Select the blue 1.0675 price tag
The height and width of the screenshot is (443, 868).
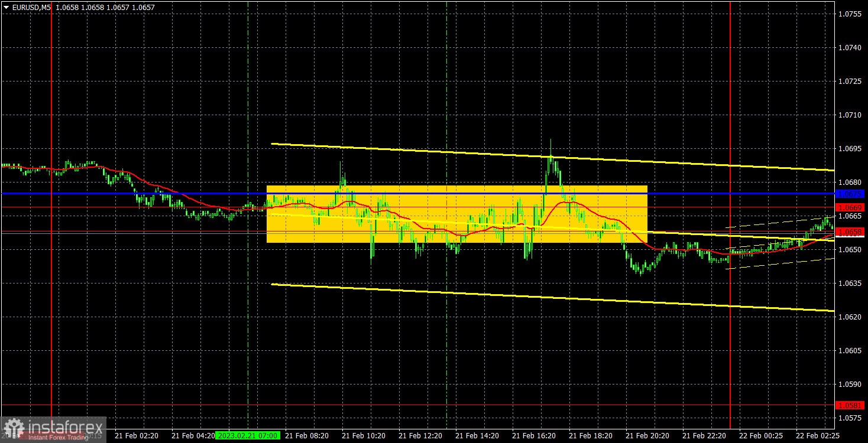coord(850,194)
